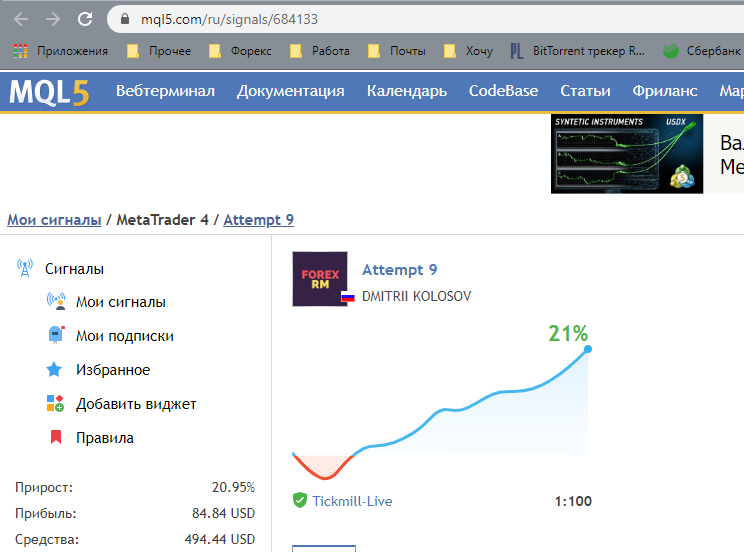Click the browser forward arrow
744x552 pixels.
(53, 19)
